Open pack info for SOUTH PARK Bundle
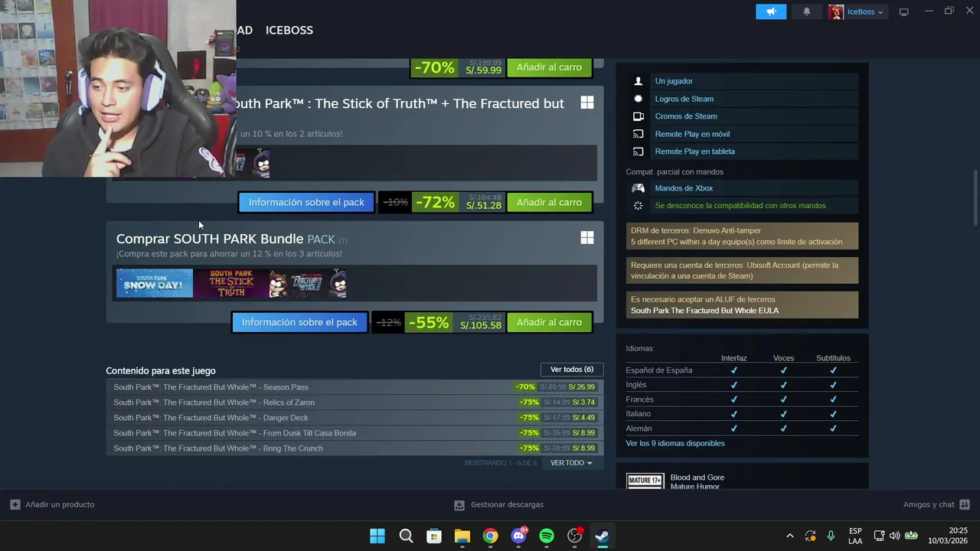Image resolution: width=980 pixels, height=551 pixels. tap(299, 322)
